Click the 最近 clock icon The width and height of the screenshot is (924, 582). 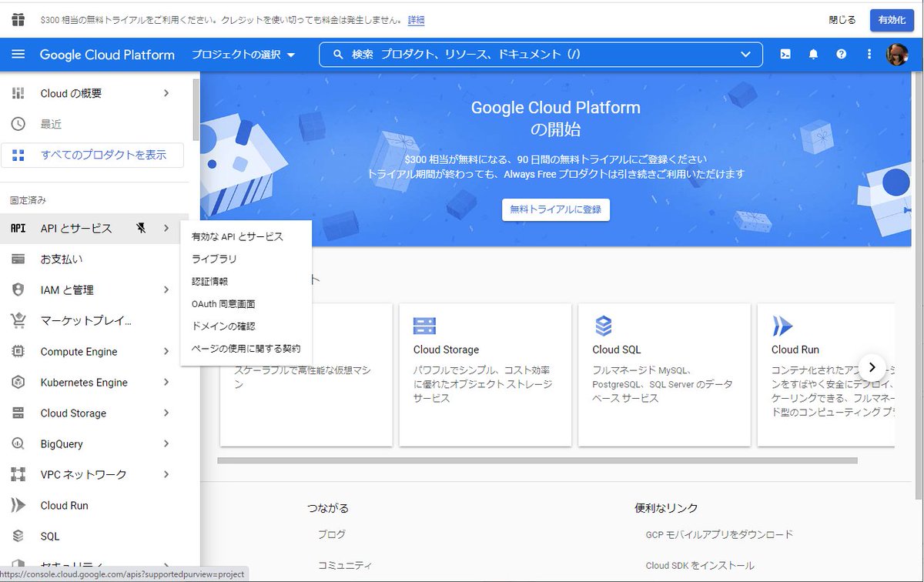coord(18,124)
